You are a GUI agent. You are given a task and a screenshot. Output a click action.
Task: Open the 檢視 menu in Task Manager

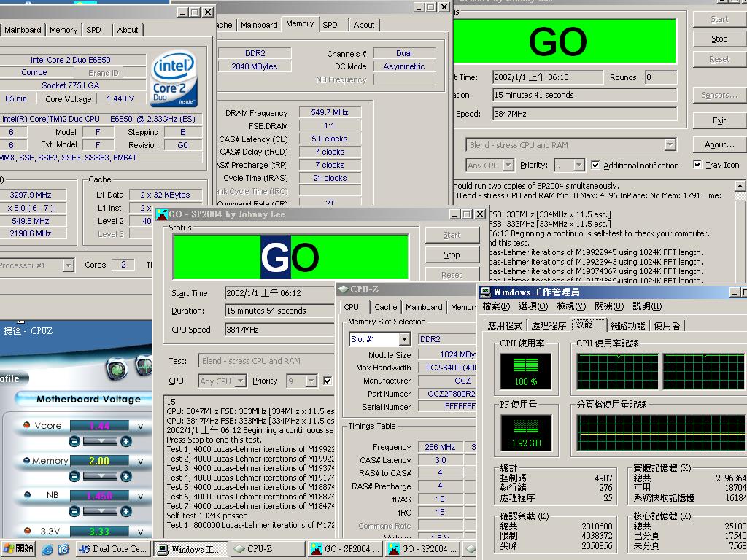coord(570,306)
